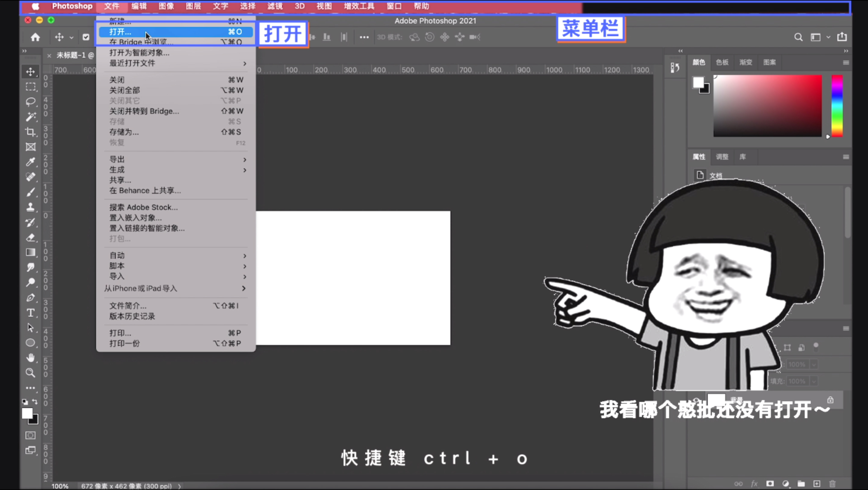Open the layer effects fx menu
This screenshot has height=490, width=868.
coord(754,483)
